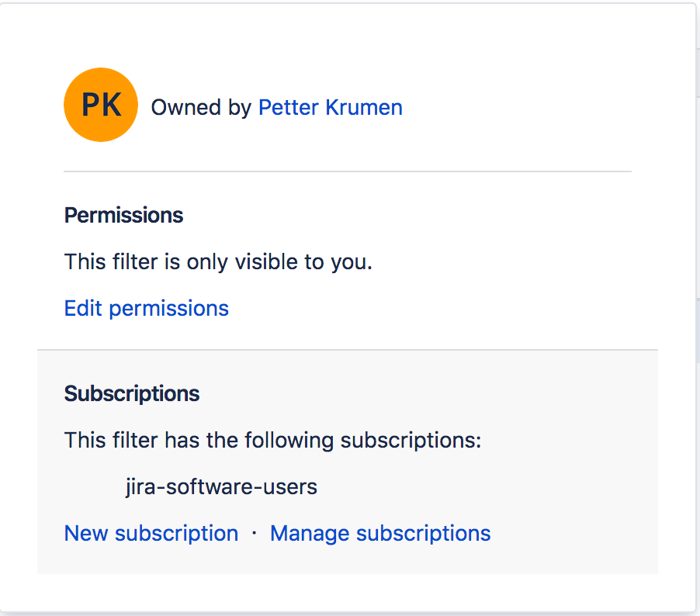The image size is (700, 616).
Task: Select the jira-software-users subscription group
Action: (224, 486)
